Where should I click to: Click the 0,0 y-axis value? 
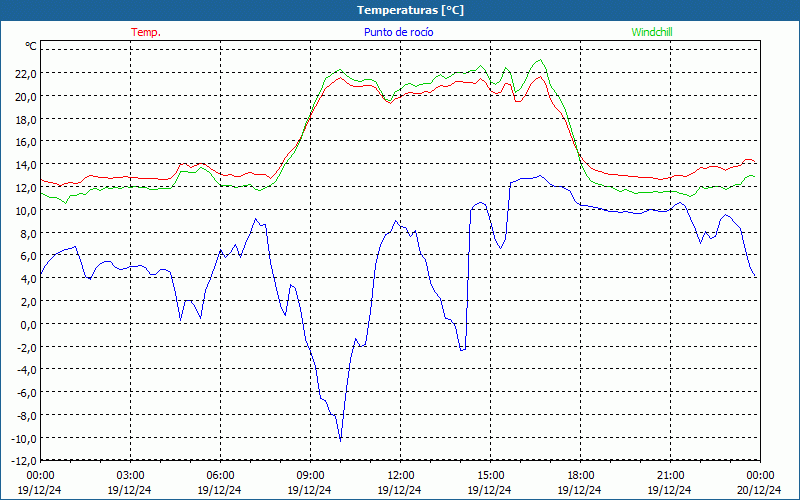coord(28,324)
